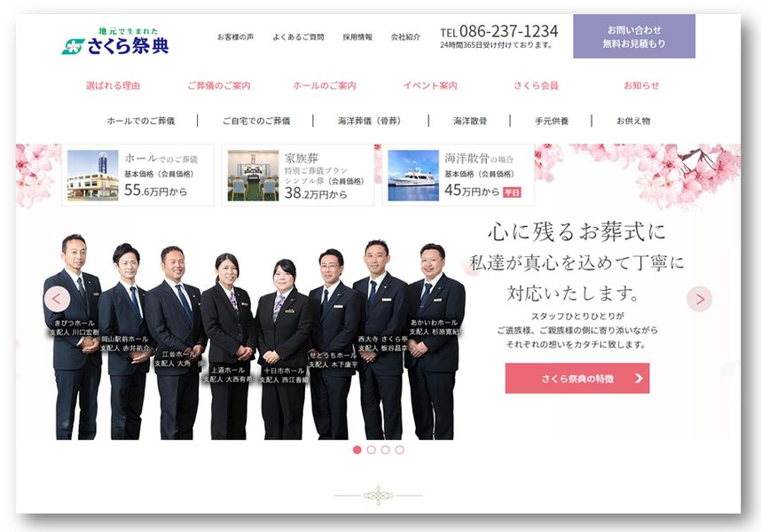Click the previous slide arrow
Image resolution: width=761 pixels, height=532 pixels.
tap(57, 299)
